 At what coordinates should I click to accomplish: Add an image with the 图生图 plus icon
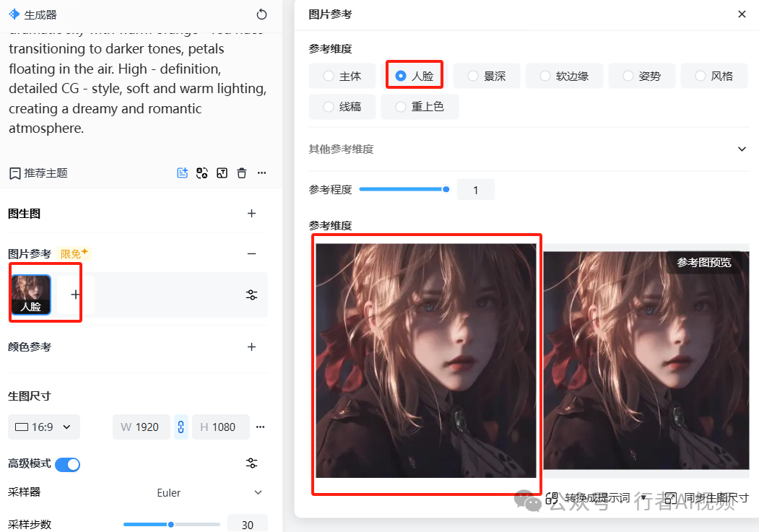coord(252,213)
